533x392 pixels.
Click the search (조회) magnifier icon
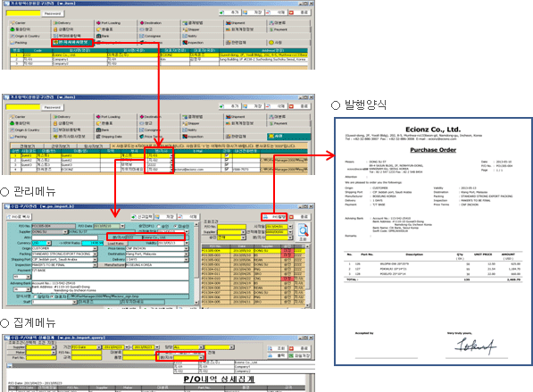(x=303, y=230)
